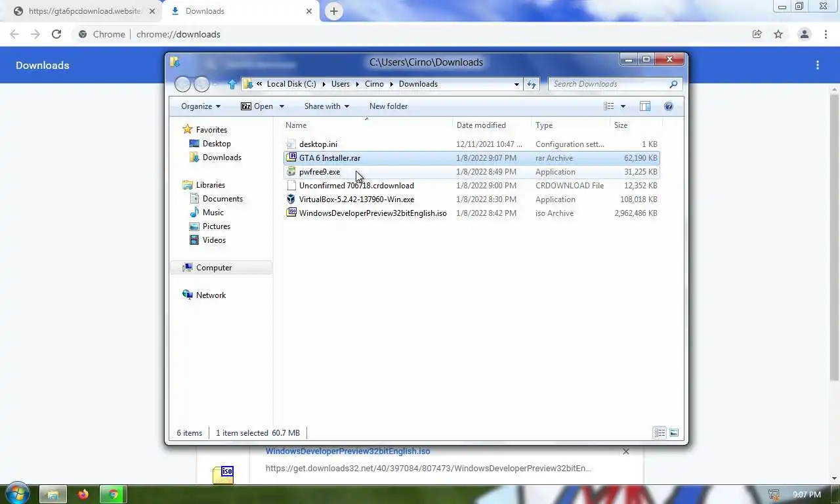Show the preview pane icon
The height and width of the screenshot is (504, 840).
[x=645, y=106]
